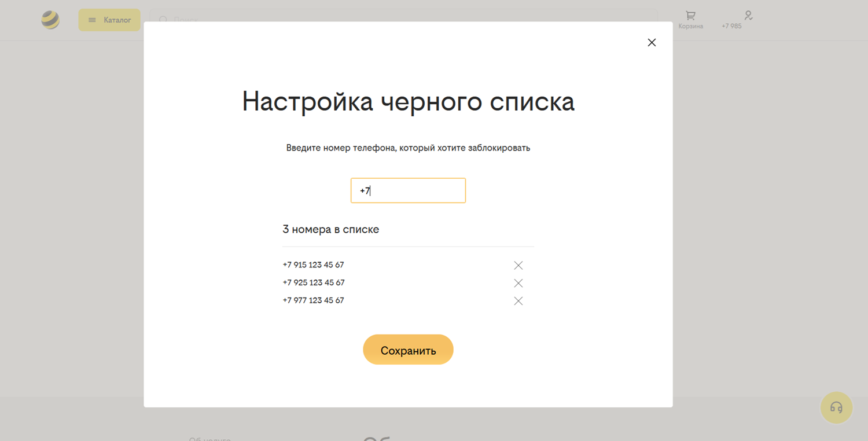Click the 'Введите номер телефона' instruction text
This screenshot has height=441, width=868.
coord(408,148)
